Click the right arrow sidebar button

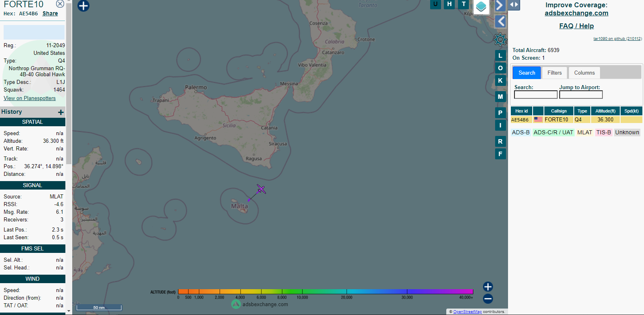[x=500, y=5]
